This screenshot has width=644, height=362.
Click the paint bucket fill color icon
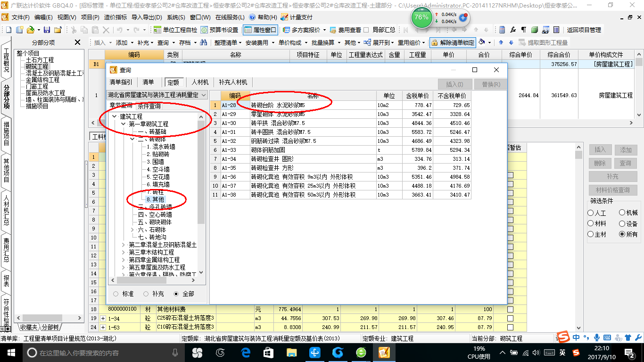click(482, 42)
